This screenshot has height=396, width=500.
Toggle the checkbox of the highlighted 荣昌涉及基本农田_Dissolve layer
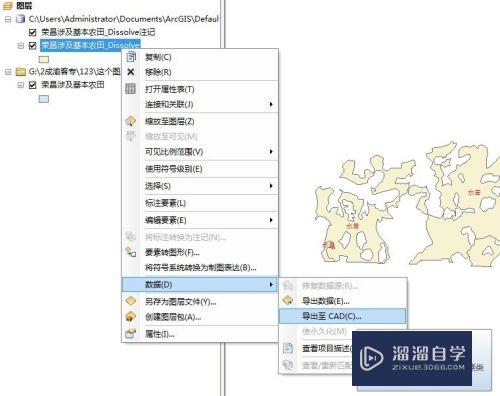click(33, 45)
